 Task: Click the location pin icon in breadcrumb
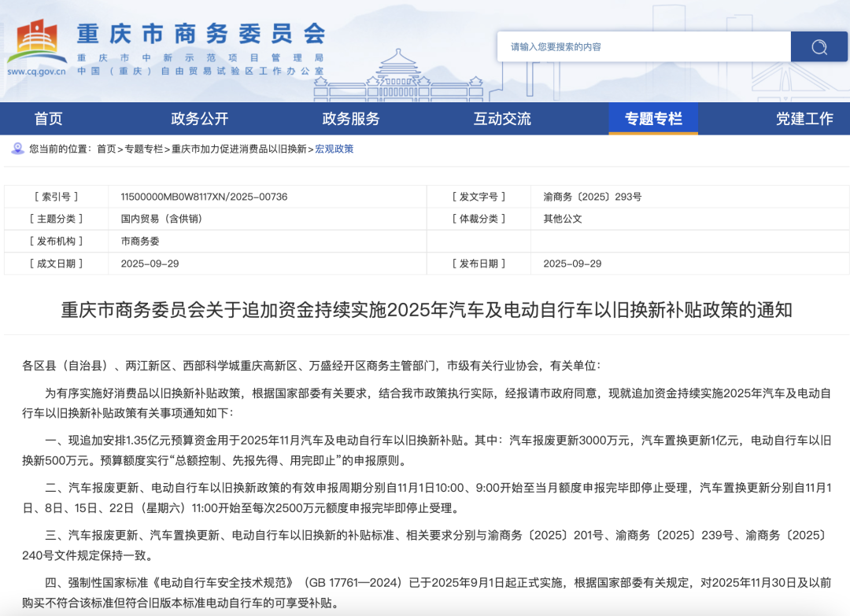(17, 149)
